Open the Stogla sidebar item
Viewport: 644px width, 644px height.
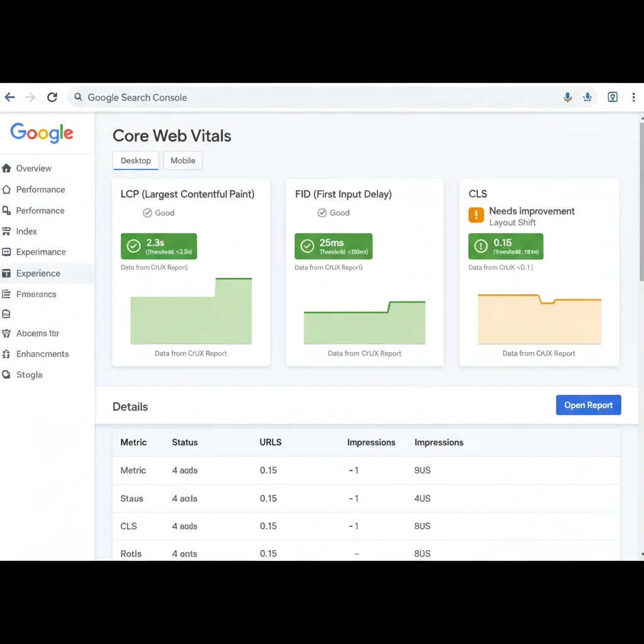point(29,375)
